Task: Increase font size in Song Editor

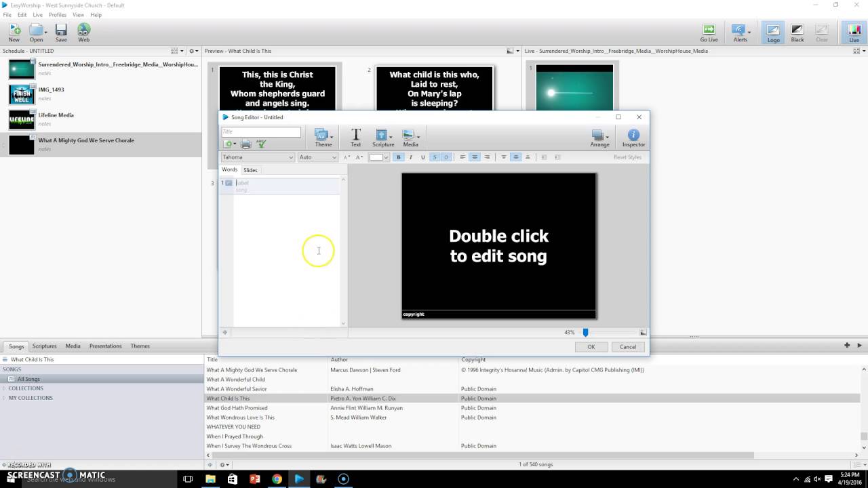Action: point(359,157)
